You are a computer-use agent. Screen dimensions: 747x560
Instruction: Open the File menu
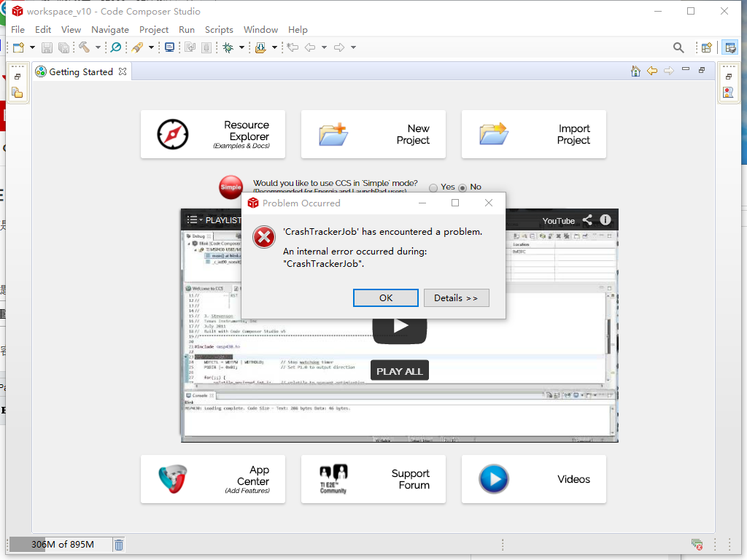[18, 29]
